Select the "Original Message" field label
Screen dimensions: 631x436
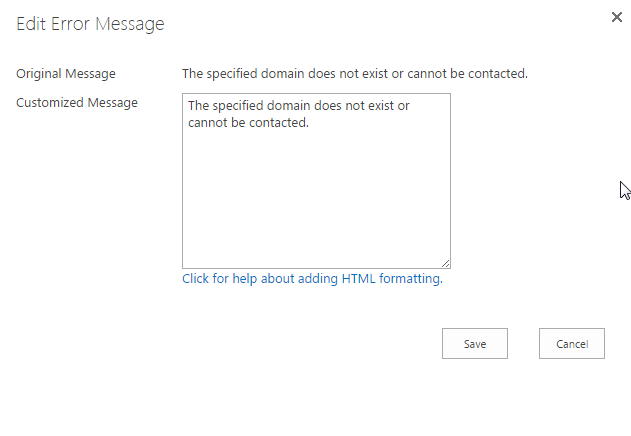coord(66,73)
